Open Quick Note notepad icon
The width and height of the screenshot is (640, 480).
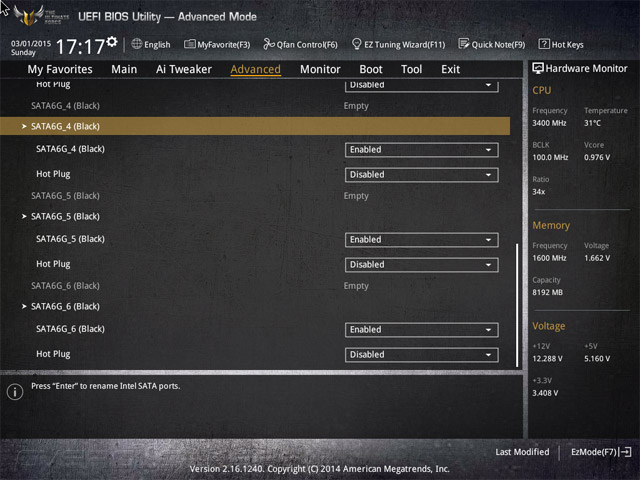(464, 44)
